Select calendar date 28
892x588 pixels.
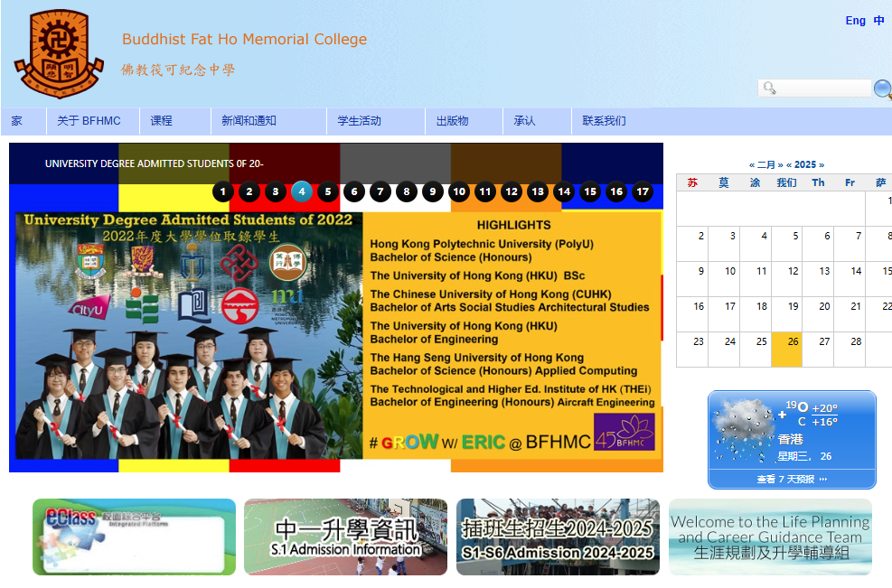(x=850, y=350)
